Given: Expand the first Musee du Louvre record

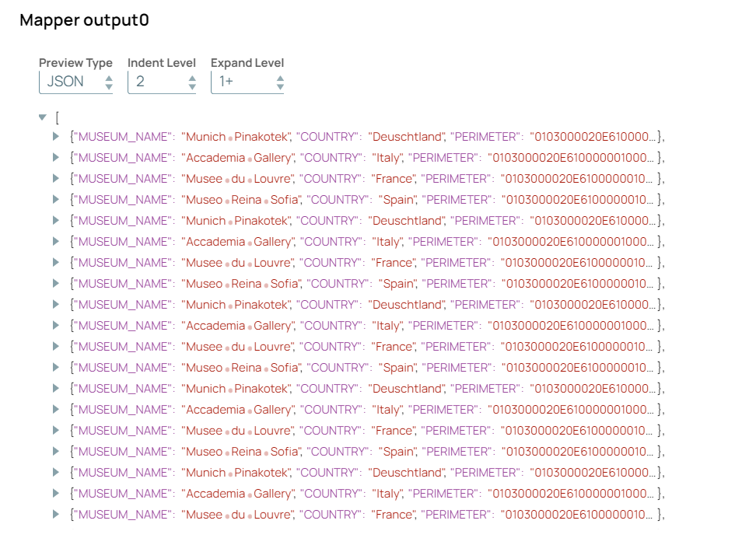Looking at the screenshot, I should 54,178.
